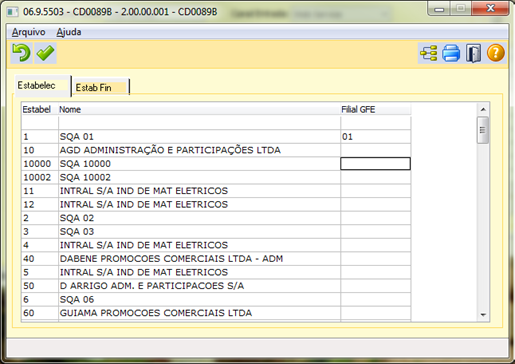Click the scrollbar down arrow
515x364 pixels.
point(483,315)
